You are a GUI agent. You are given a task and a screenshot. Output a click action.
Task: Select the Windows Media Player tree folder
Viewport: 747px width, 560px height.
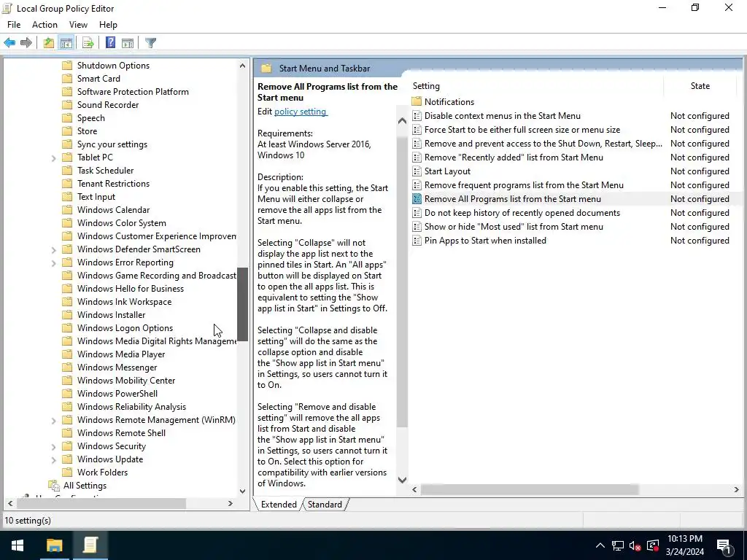pos(121,354)
